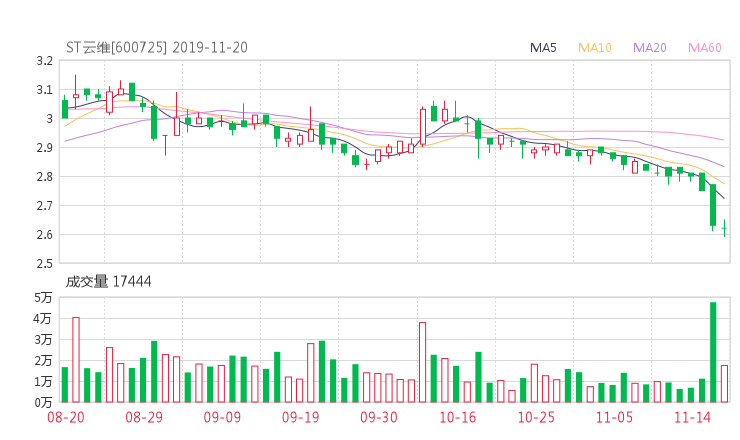Click the MA5 legend label

543,48
